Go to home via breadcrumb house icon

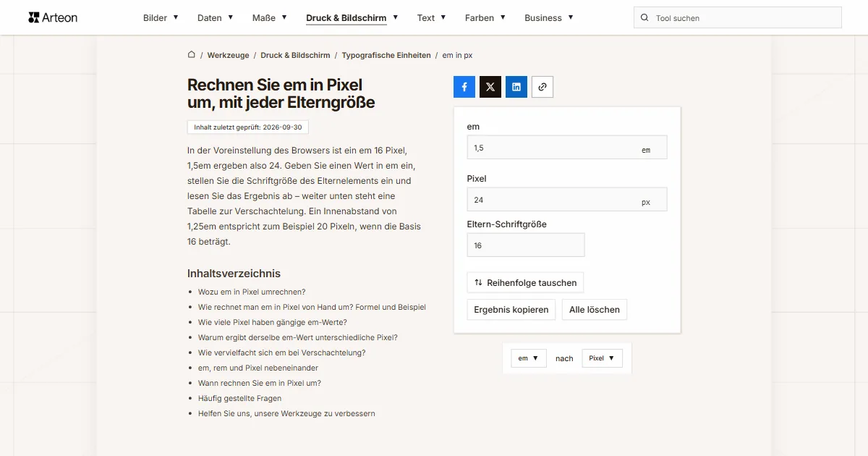click(x=192, y=55)
